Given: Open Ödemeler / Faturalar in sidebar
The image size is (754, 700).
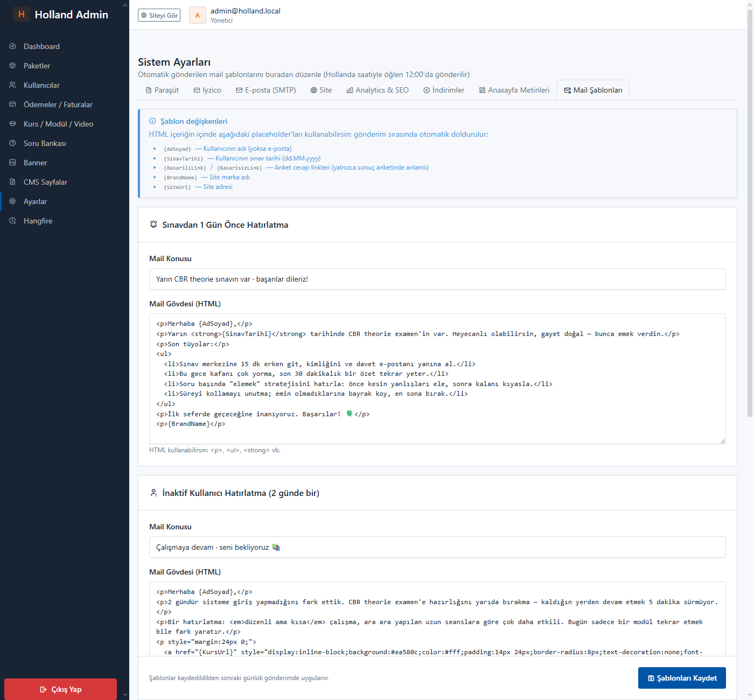Looking at the screenshot, I should pos(65,104).
